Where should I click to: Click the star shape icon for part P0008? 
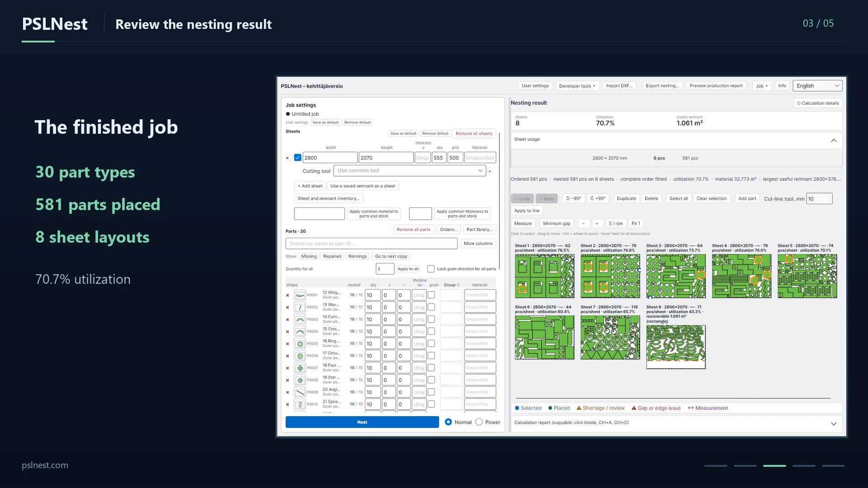(x=300, y=380)
